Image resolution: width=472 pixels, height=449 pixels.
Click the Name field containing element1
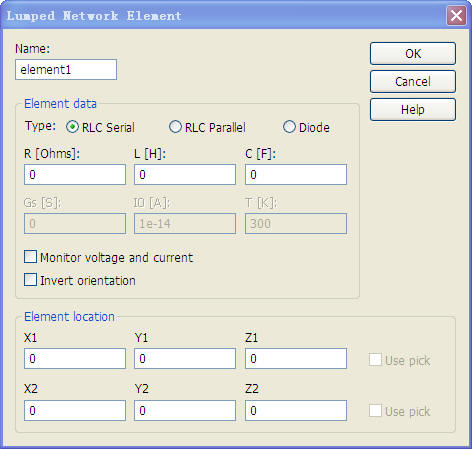point(66,70)
